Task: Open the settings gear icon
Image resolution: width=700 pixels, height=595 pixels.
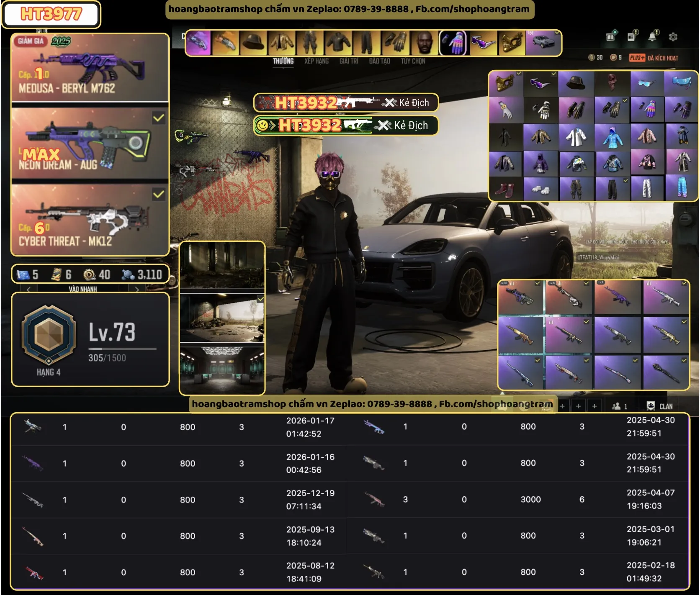Action: (x=673, y=37)
